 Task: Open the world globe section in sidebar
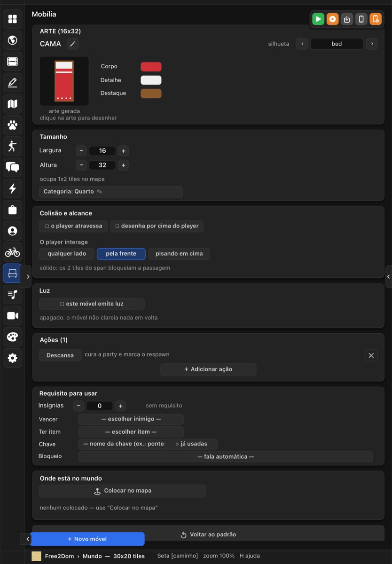(13, 40)
